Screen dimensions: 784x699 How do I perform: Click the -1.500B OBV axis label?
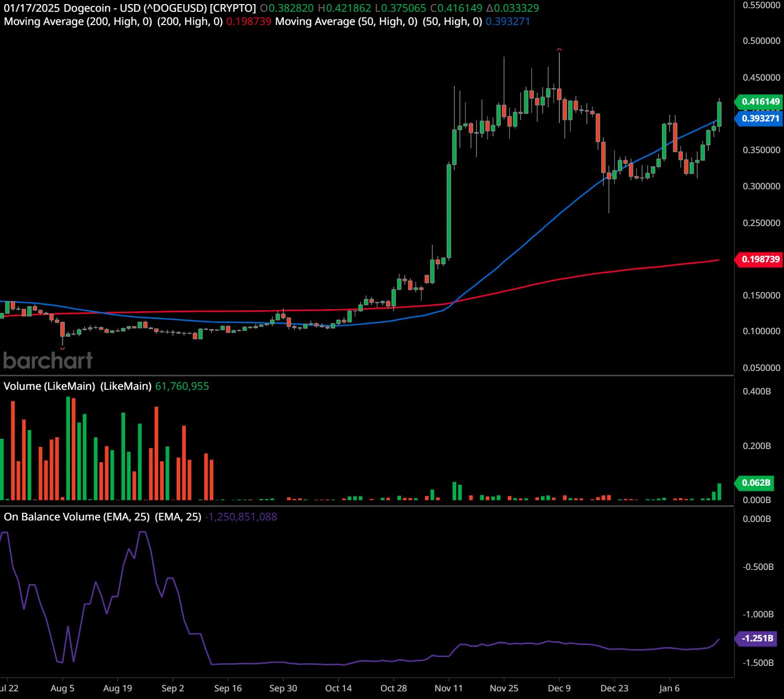pos(758,663)
